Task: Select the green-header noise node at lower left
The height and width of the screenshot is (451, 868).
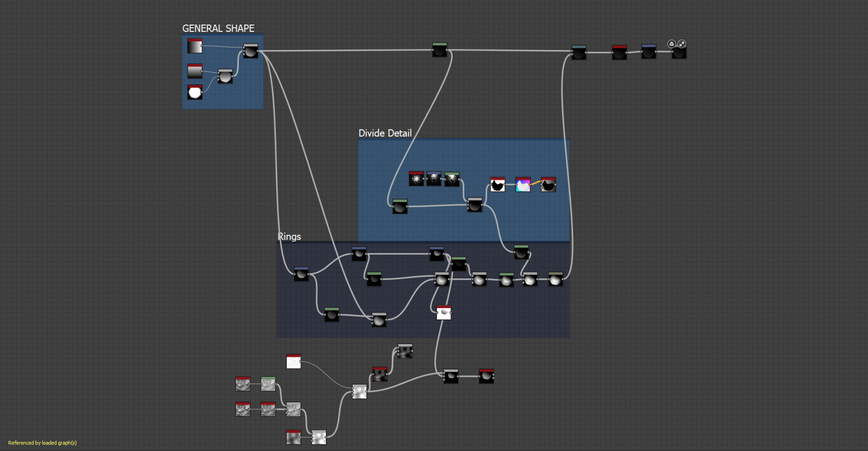Action: click(268, 384)
